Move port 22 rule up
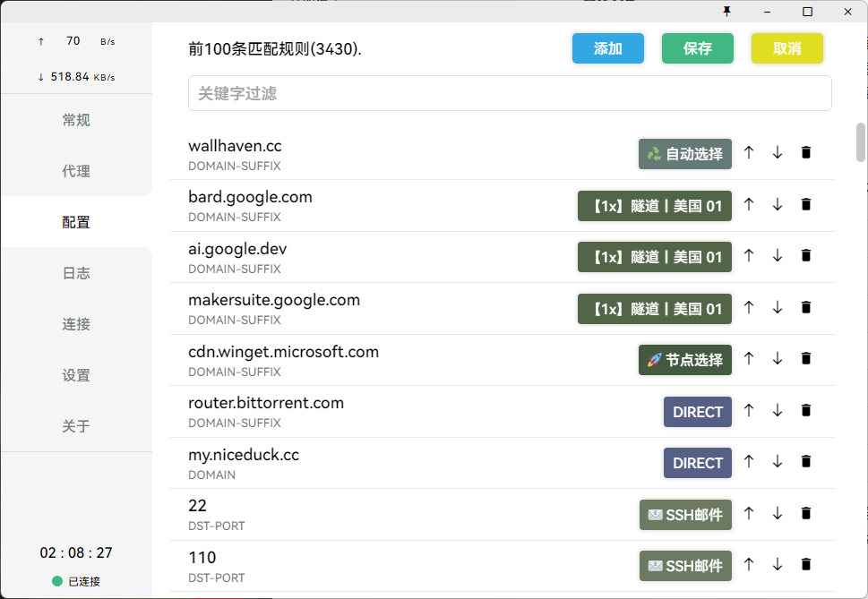 tap(749, 514)
